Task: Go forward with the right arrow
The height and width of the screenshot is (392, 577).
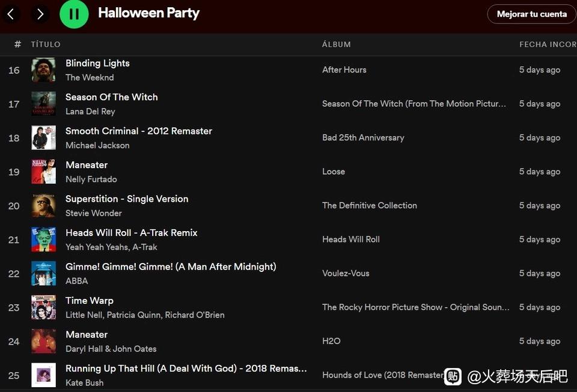Action: 40,14
